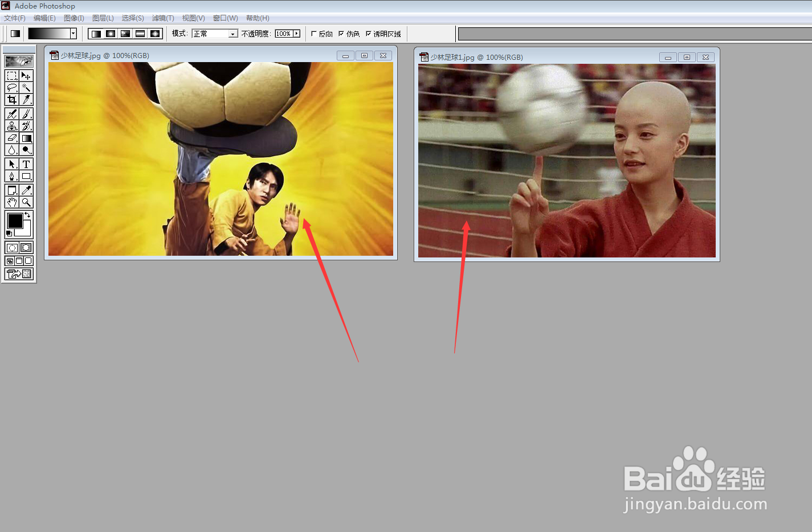Select the Zoom tool
This screenshot has width=812, height=532.
pos(26,202)
